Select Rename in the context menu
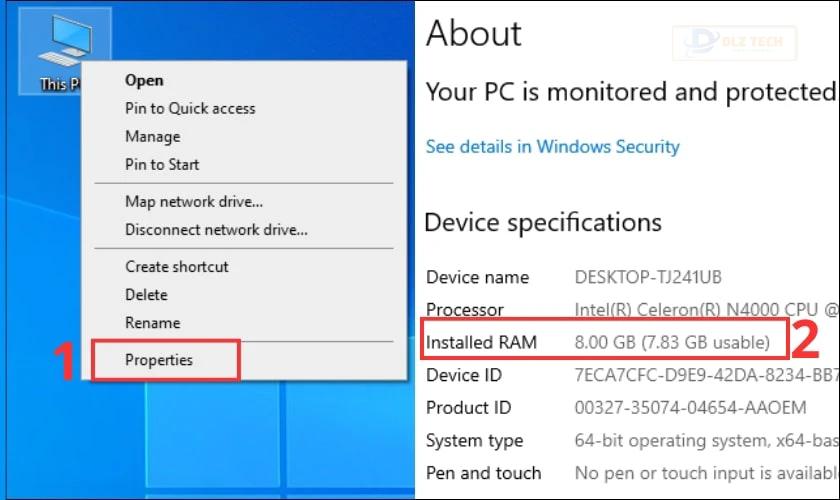 153,323
